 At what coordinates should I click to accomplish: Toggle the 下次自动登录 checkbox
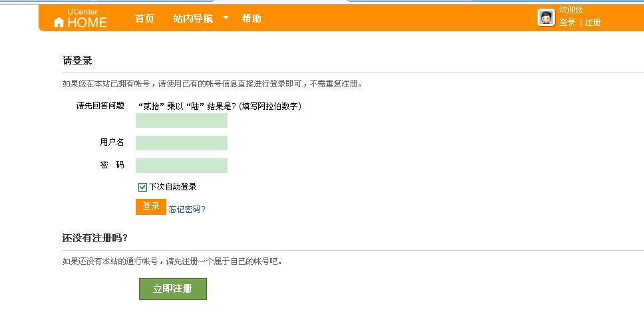coord(142,187)
